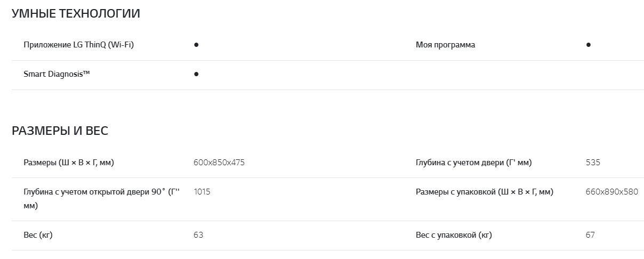The image size is (644, 259).
Task: Select the 67 packaged weight value
Action: [x=590, y=235]
